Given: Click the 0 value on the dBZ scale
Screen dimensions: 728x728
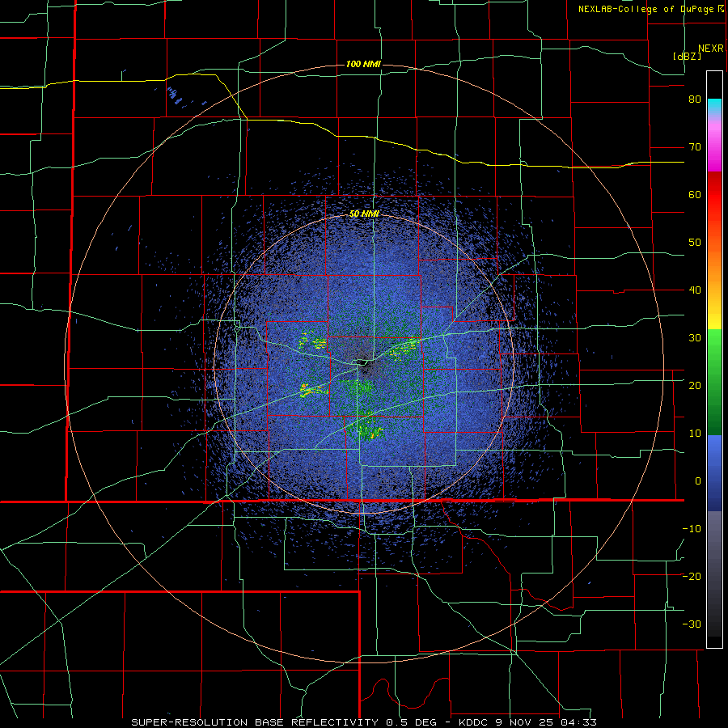Looking at the screenshot, I should coord(698,481).
